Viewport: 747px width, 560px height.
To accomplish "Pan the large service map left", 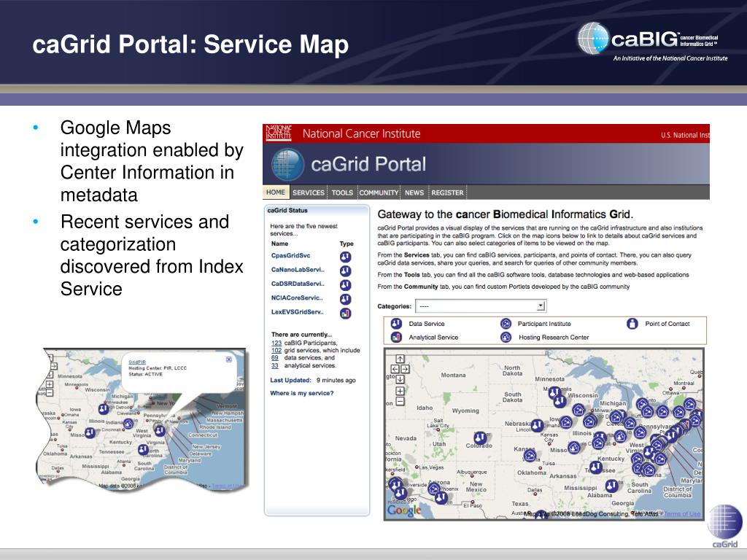I will point(395,369).
